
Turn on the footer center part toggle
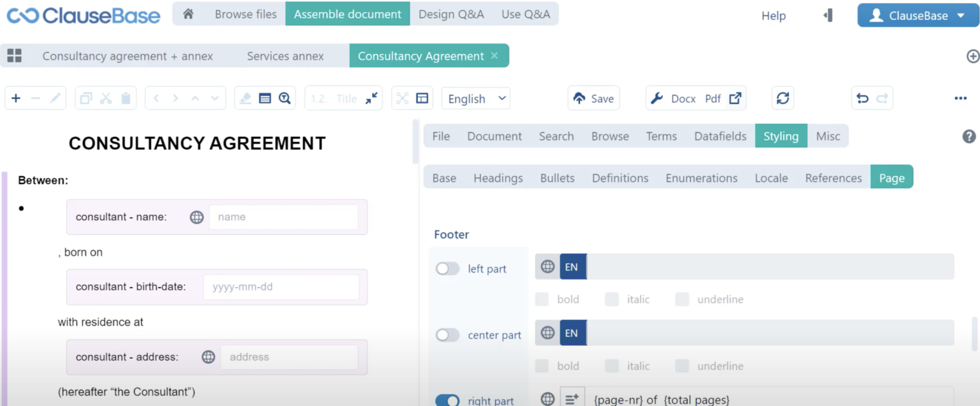click(x=447, y=335)
